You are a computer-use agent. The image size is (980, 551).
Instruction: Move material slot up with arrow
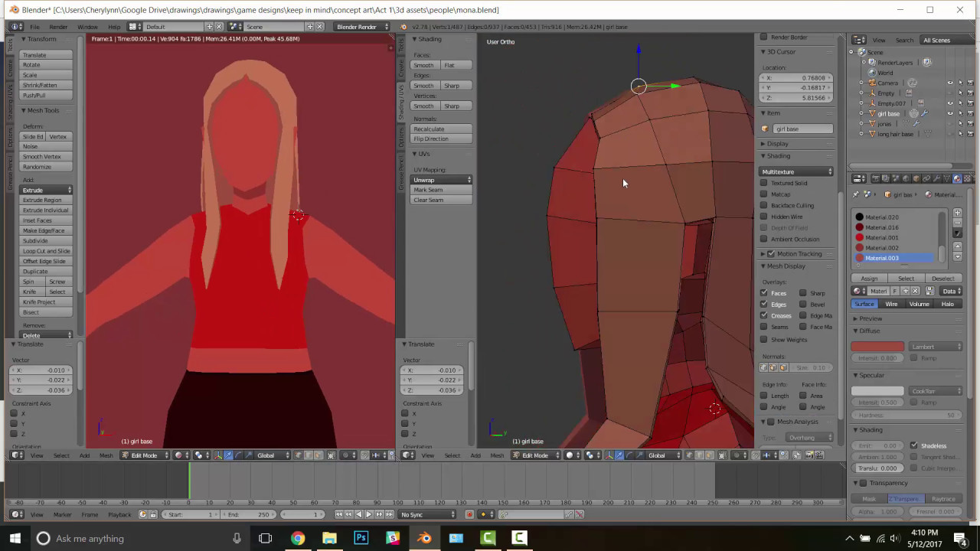(x=957, y=246)
